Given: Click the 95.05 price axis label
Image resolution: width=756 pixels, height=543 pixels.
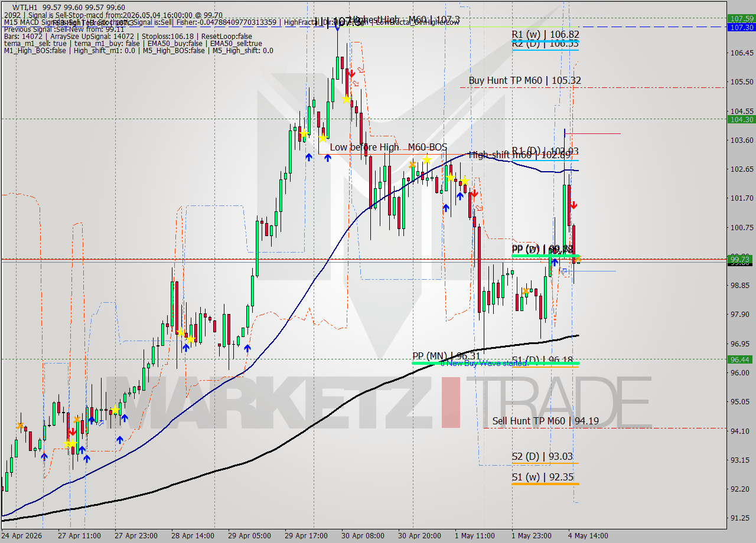Looking at the screenshot, I should pyautogui.click(x=741, y=402).
